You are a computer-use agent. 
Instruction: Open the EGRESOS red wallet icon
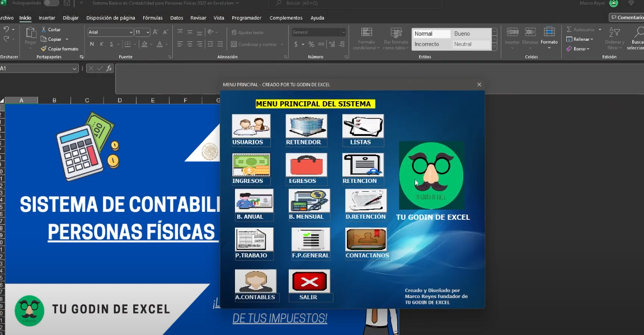pyautogui.click(x=307, y=164)
